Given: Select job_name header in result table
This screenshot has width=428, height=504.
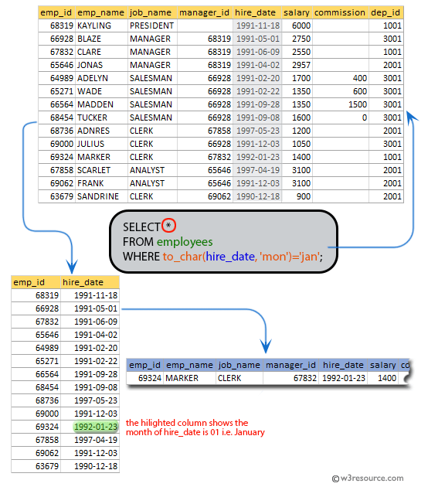Looking at the screenshot, I should tap(239, 366).
